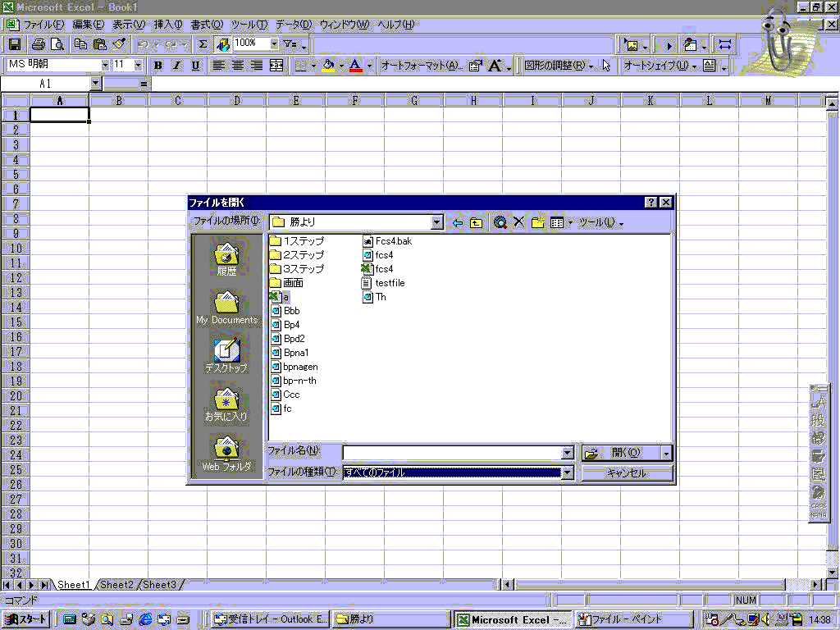This screenshot has height=630, width=840.
Task: Open Print Preview from the toolbar
Action: point(57,44)
